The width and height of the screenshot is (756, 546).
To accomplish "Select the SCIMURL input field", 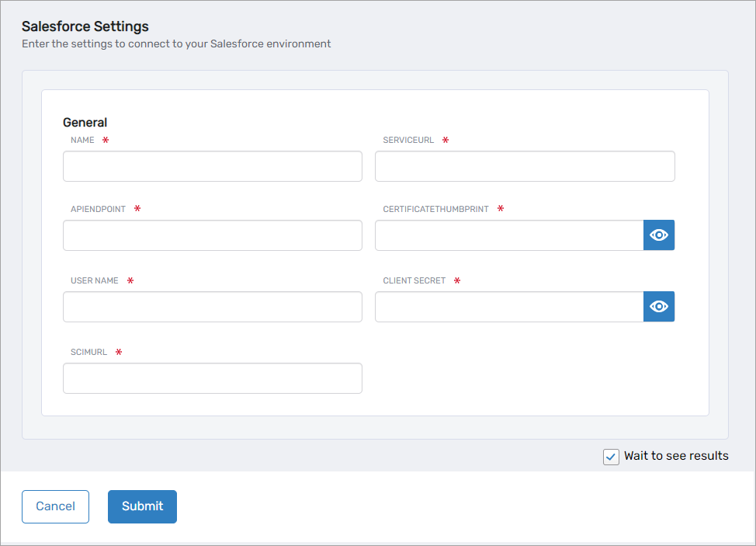I will (x=212, y=378).
